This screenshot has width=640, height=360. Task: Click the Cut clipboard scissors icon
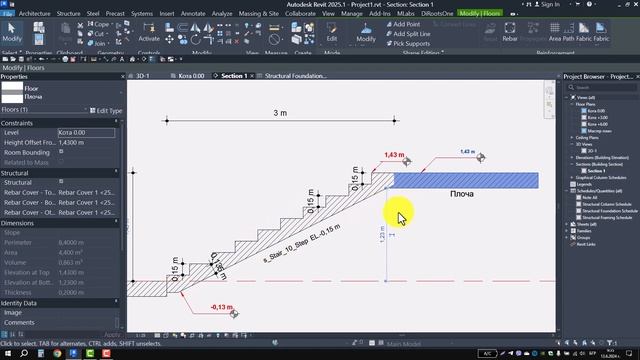(80, 26)
